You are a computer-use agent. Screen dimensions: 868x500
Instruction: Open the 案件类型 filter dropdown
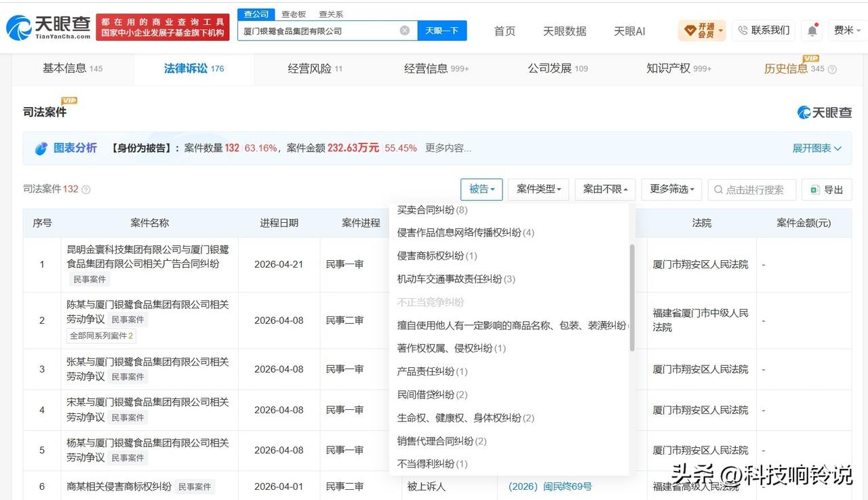click(538, 190)
